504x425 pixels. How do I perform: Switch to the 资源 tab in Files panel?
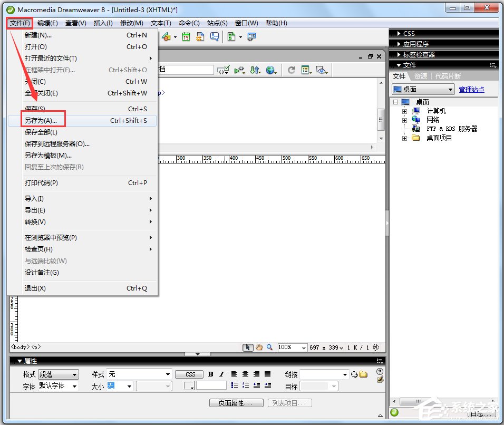click(x=420, y=76)
